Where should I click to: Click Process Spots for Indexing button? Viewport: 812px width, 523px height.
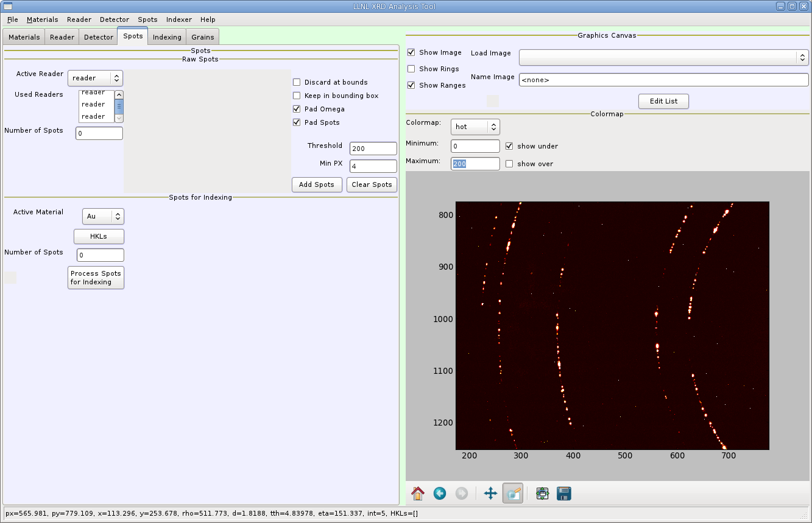click(96, 278)
